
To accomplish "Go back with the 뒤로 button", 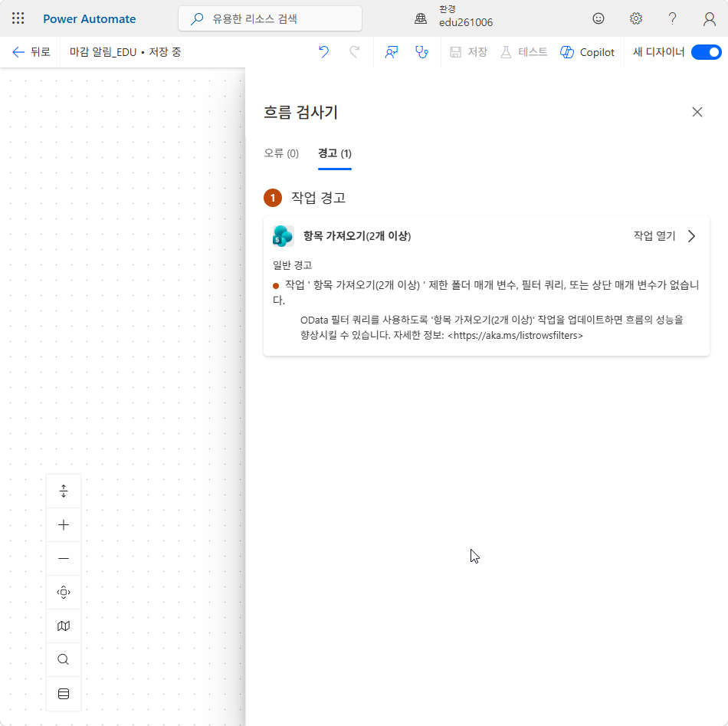I will pos(31,52).
